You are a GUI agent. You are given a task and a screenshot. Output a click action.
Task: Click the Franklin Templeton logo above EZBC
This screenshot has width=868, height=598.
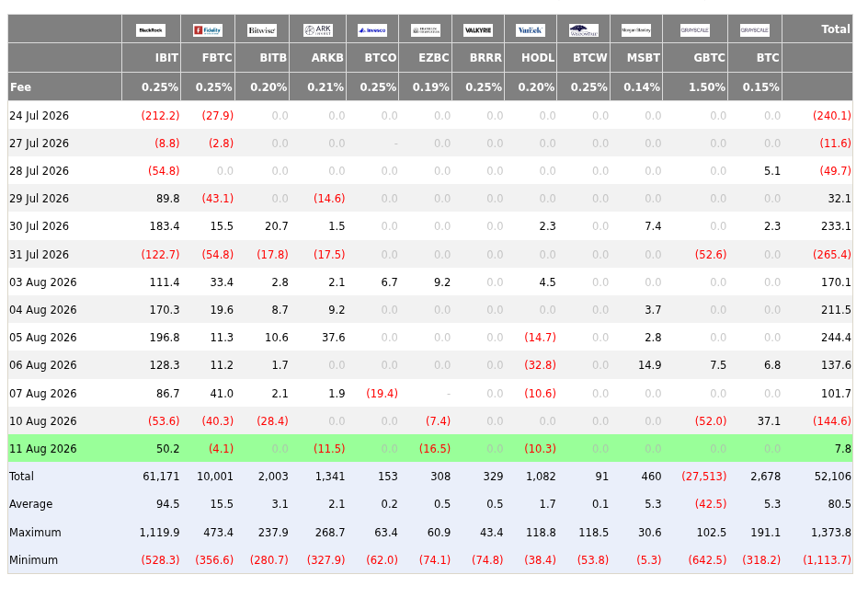(426, 29)
